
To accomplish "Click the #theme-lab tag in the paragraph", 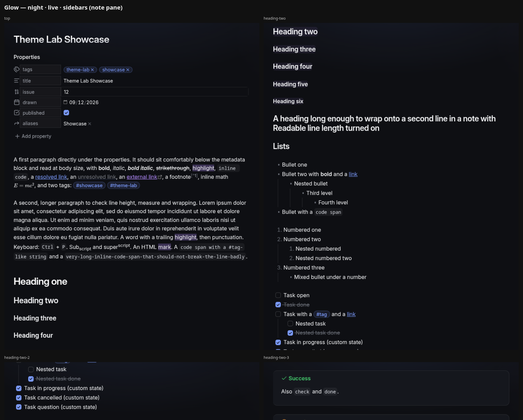I will [x=123, y=186].
